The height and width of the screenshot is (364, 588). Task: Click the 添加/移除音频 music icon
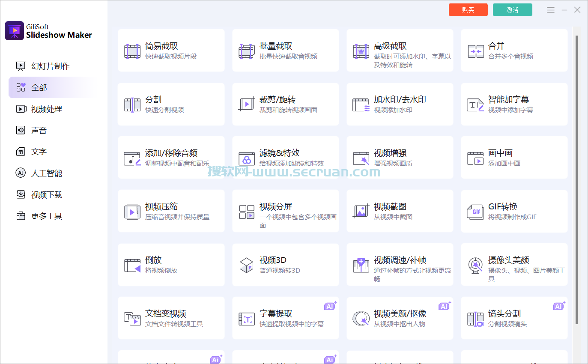[132, 158]
